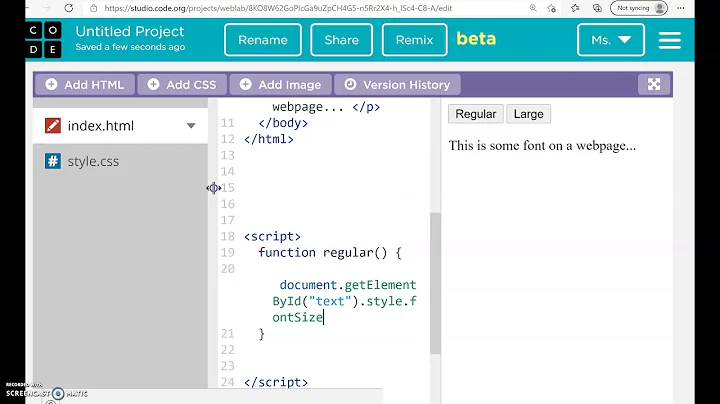This screenshot has width=720, height=404.
Task: Click the Add Image button
Action: (x=278, y=85)
